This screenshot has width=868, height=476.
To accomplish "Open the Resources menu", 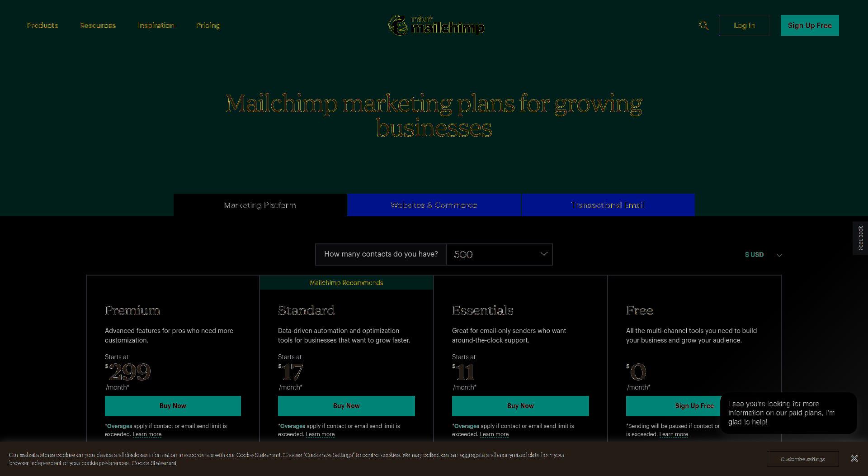I will (x=98, y=25).
